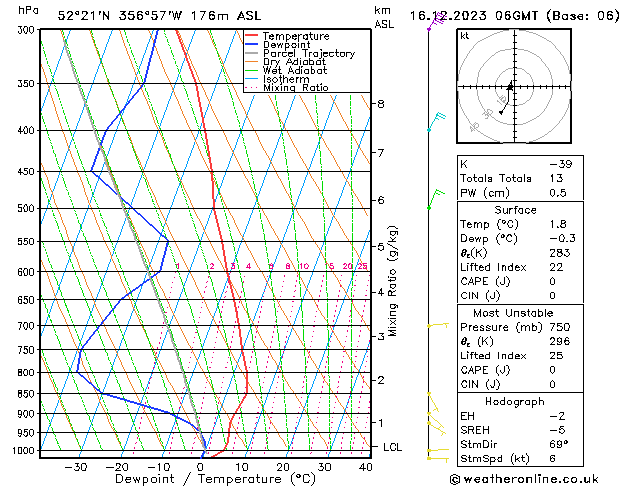Click the 'Most Unstable' section header

[513, 313]
